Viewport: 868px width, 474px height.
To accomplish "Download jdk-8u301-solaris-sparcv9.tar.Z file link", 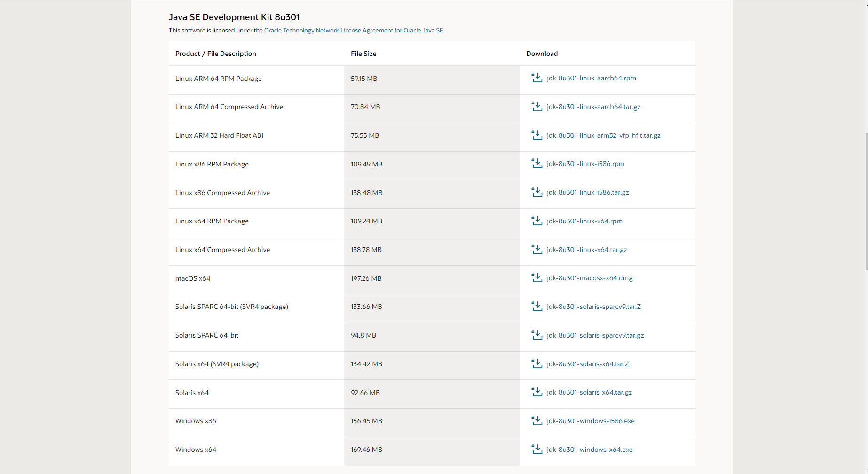I will coord(593,307).
